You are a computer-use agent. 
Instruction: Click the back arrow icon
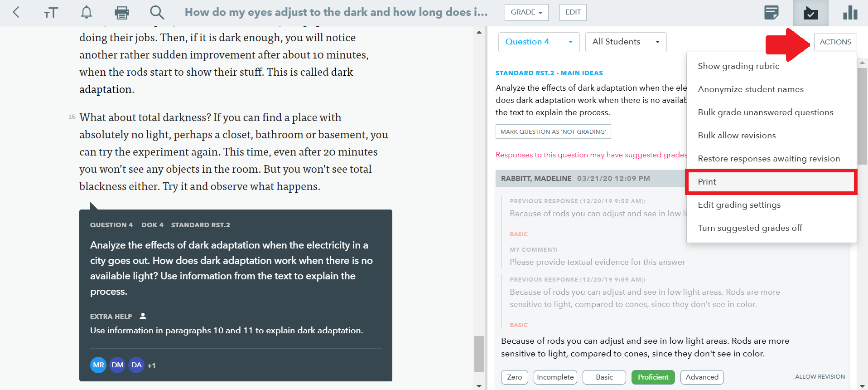[16, 12]
